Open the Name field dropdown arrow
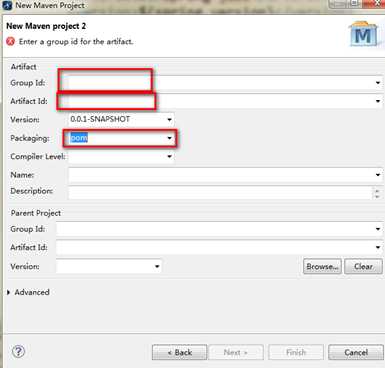 point(378,175)
